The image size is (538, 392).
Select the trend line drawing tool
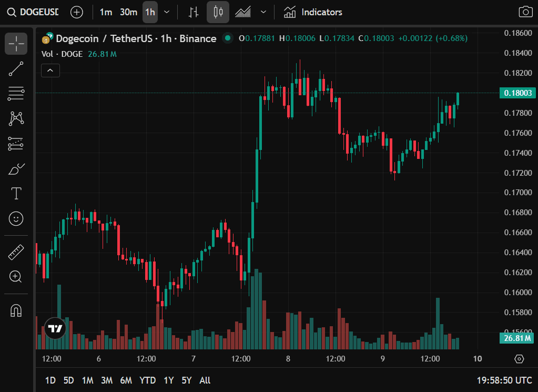[16, 69]
